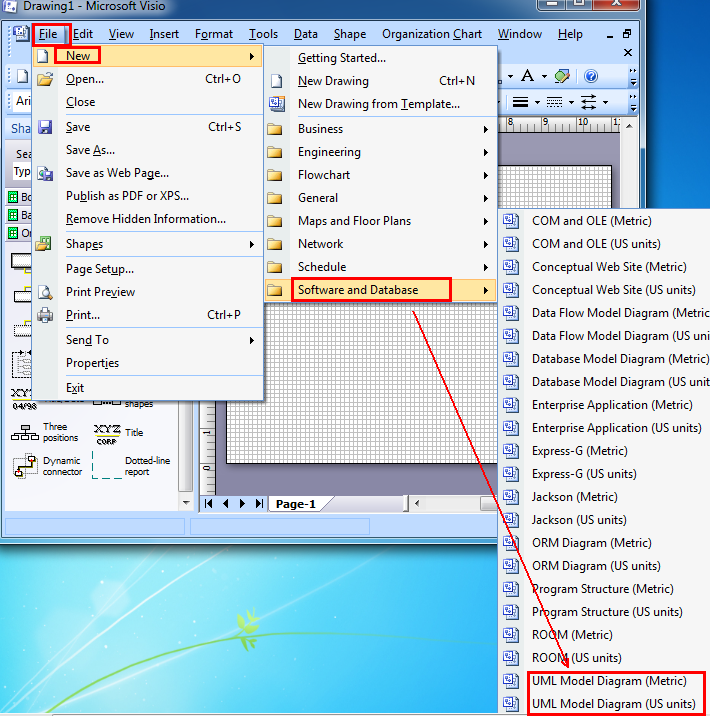Click the New Drawing page icon

[x=276, y=81]
